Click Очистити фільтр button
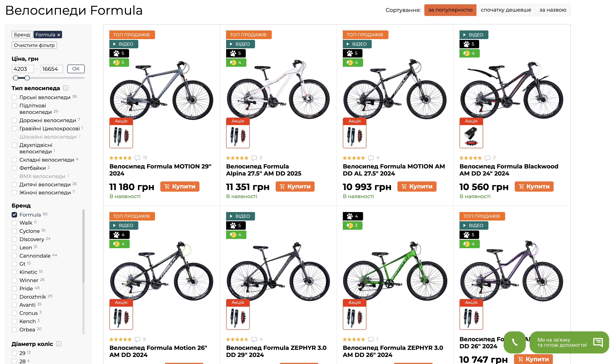The height and width of the screenshot is (364, 611). [x=34, y=45]
